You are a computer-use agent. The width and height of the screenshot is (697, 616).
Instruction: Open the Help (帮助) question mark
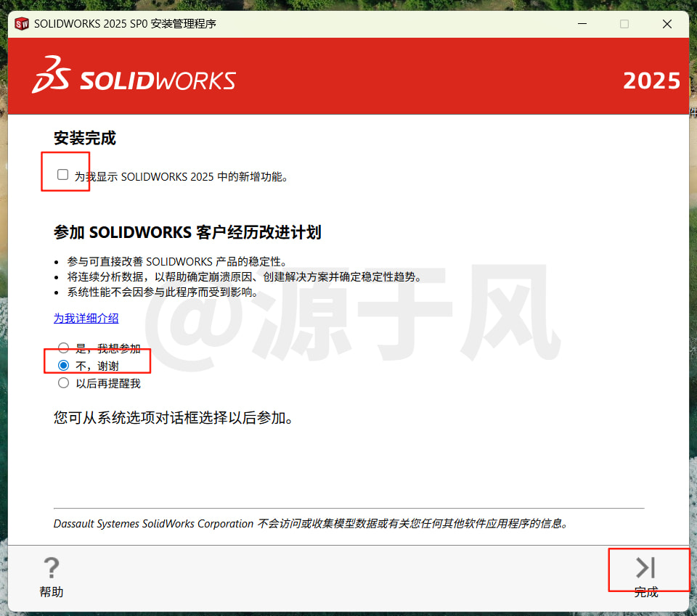pos(52,577)
